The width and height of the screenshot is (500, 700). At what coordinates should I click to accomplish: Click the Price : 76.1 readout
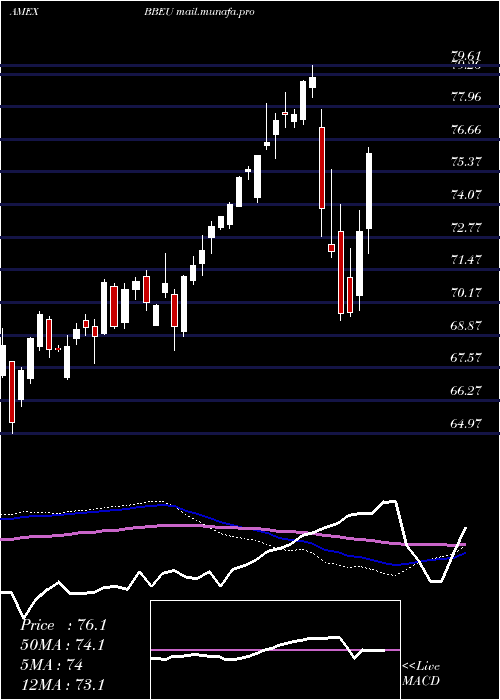click(x=63, y=625)
